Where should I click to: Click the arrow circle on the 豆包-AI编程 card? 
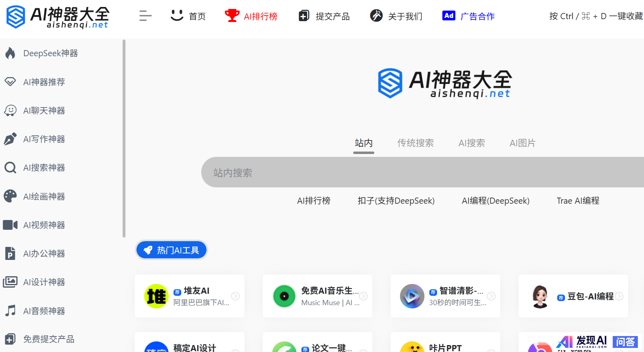tap(619, 296)
